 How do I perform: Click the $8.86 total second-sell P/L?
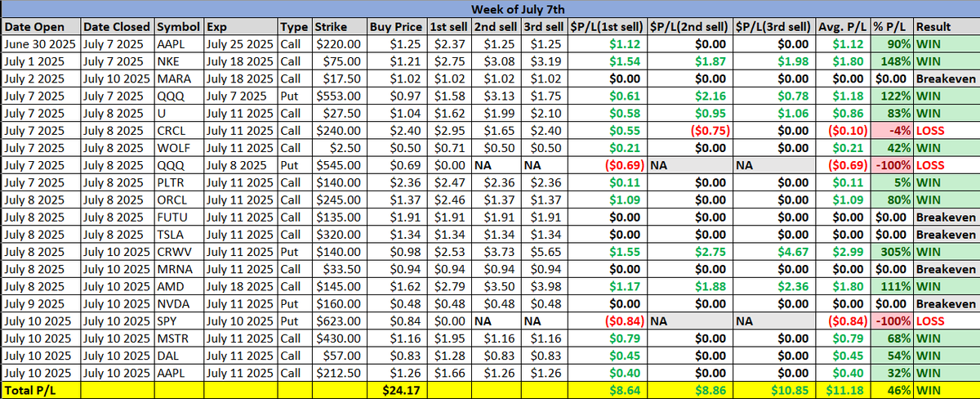pyautogui.click(x=690, y=390)
